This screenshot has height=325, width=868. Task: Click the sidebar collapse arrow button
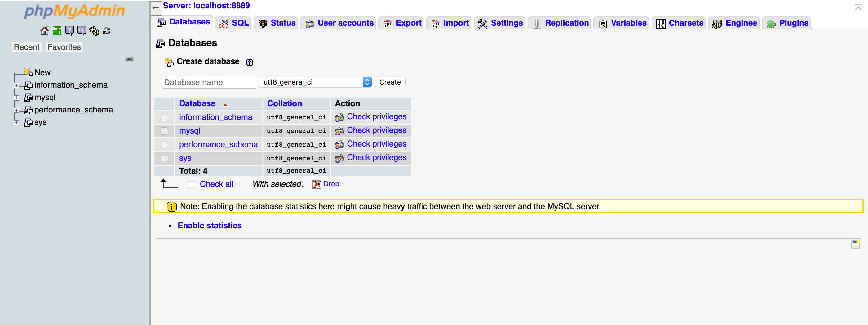pyautogui.click(x=155, y=7)
